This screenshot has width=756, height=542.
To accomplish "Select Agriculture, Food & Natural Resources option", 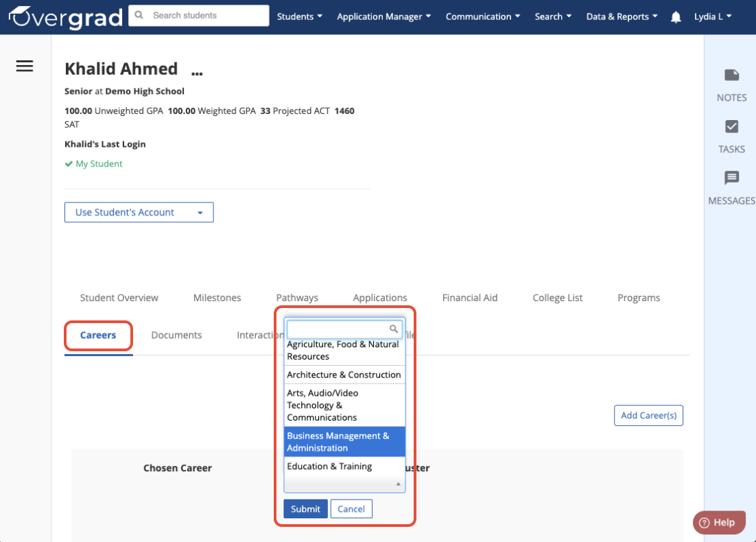I will point(344,351).
